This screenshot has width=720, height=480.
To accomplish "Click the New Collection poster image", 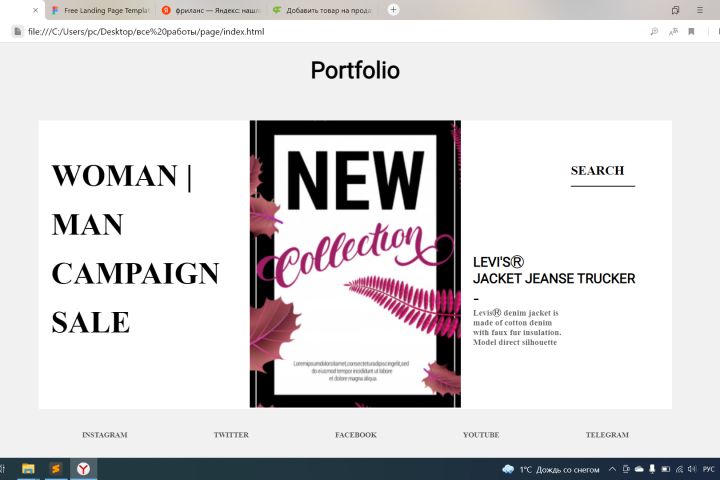I will (355, 264).
